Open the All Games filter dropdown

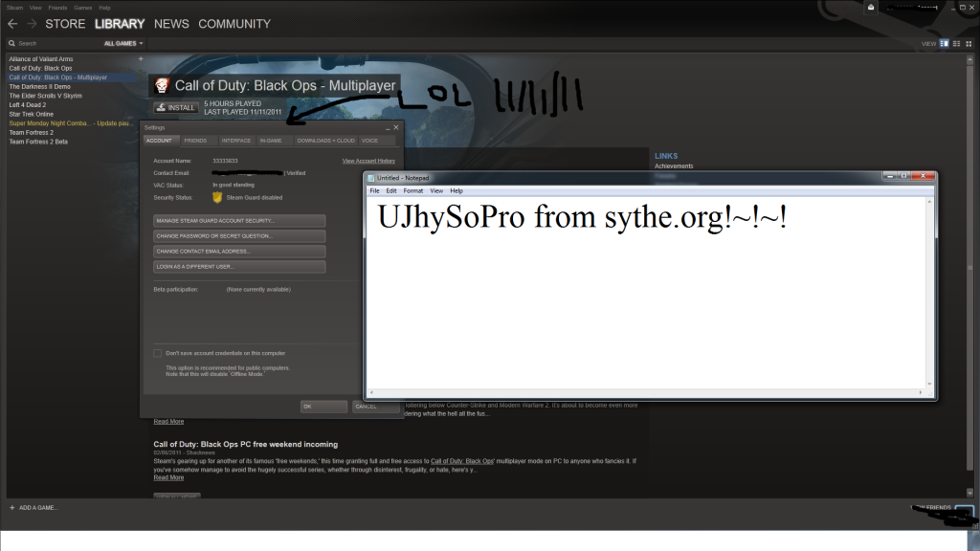click(x=123, y=44)
